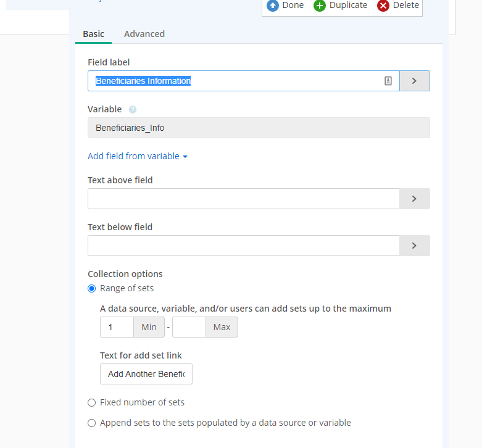Click the help icon beside Variable
Screen dimensions: 482x448
pos(133,109)
